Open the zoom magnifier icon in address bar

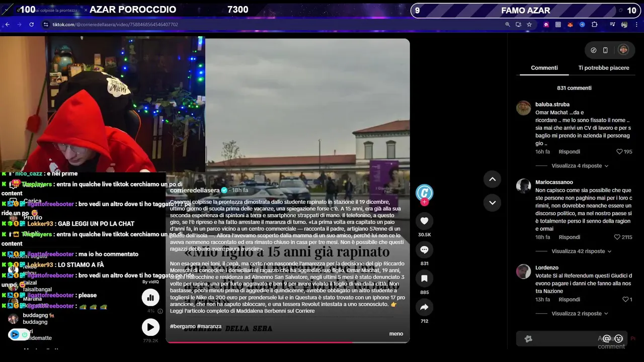pos(508,24)
